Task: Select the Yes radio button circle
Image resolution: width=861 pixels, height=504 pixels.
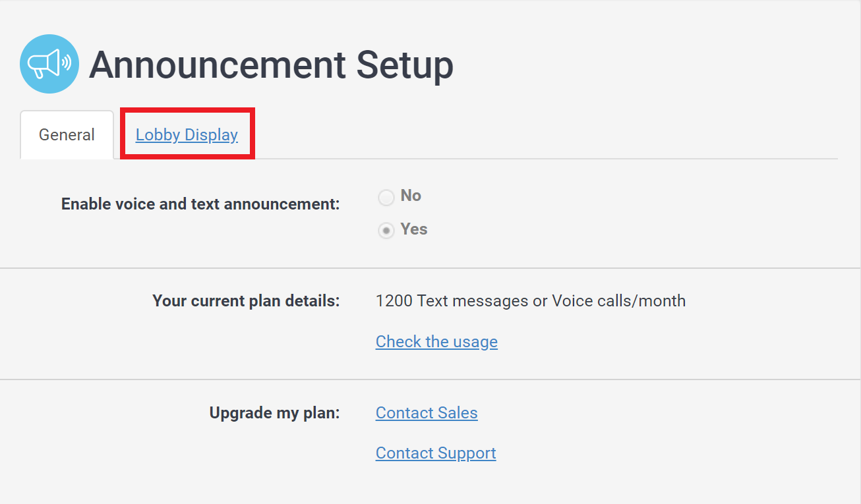Action: tap(386, 231)
